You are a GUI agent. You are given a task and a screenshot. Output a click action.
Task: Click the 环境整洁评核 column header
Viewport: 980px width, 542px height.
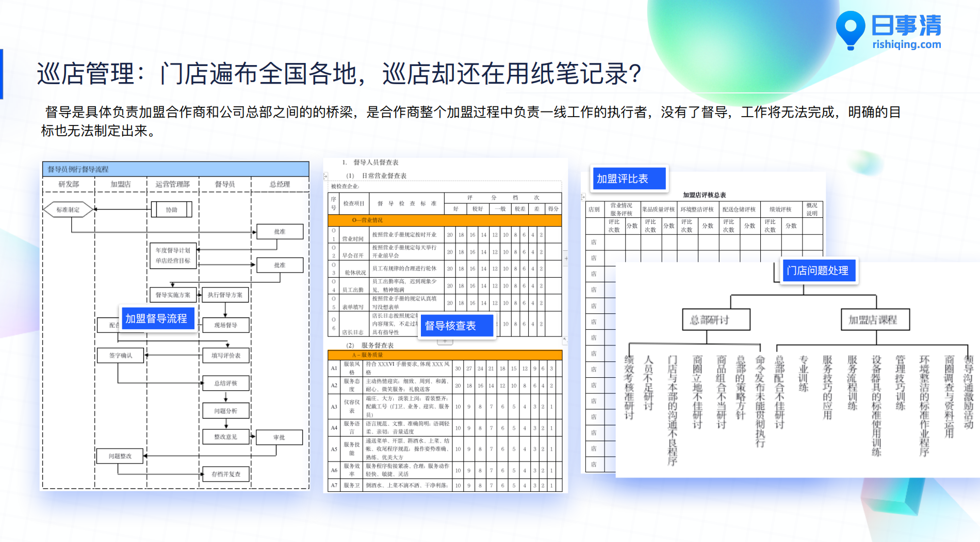pos(697,210)
